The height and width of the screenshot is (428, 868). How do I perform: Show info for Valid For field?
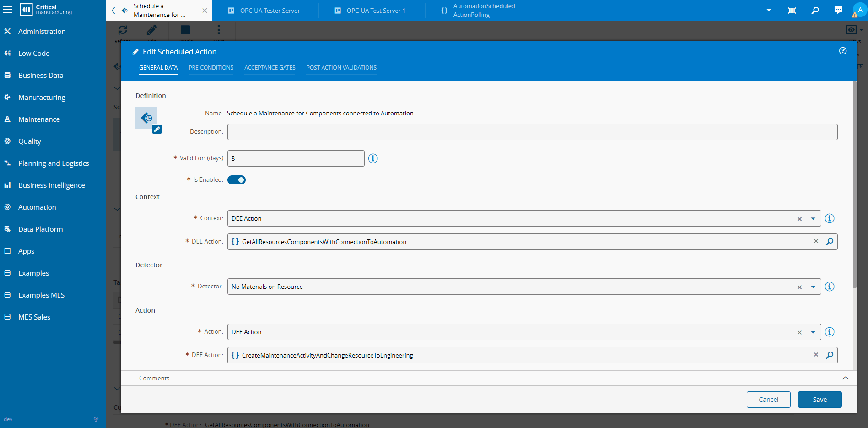tap(373, 158)
